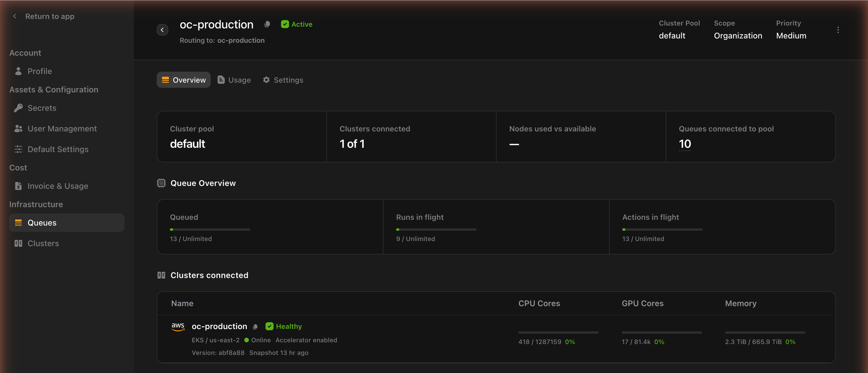Click the Usage tab document icon
Viewport: 868px width, 373px height.
(221, 79)
